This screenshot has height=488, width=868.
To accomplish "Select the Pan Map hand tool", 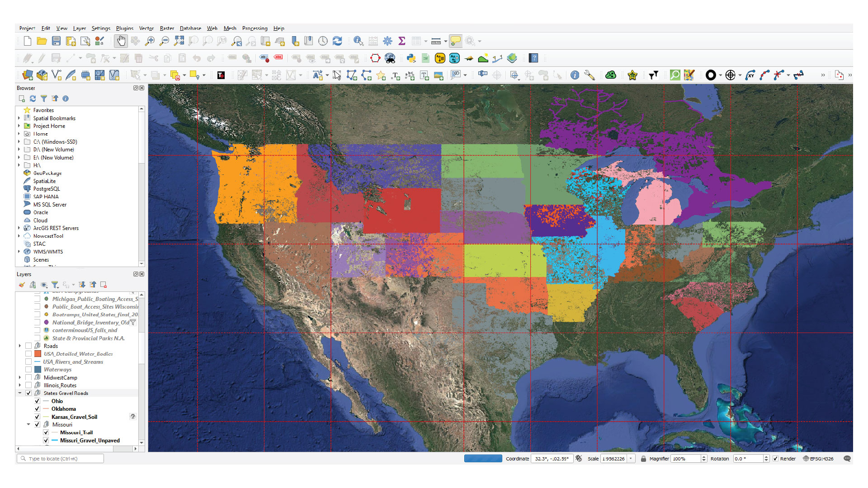I will tap(121, 41).
